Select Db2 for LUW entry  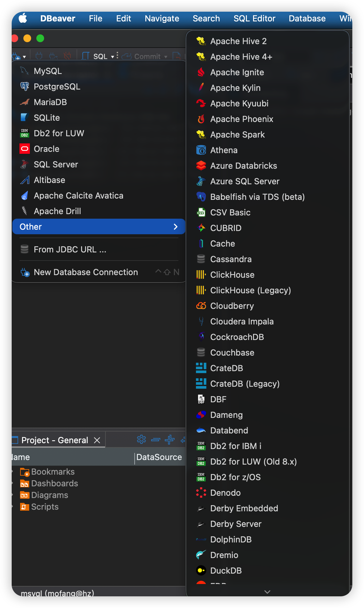(99, 133)
